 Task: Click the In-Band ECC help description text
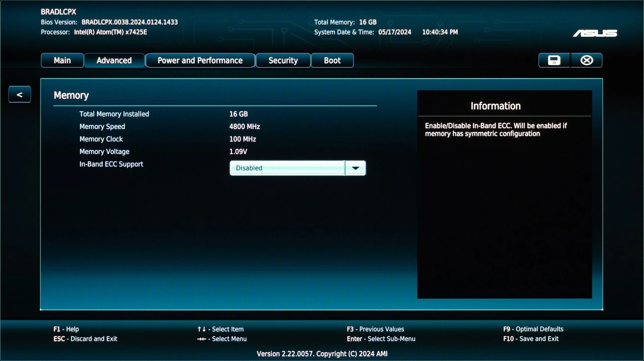click(x=496, y=130)
